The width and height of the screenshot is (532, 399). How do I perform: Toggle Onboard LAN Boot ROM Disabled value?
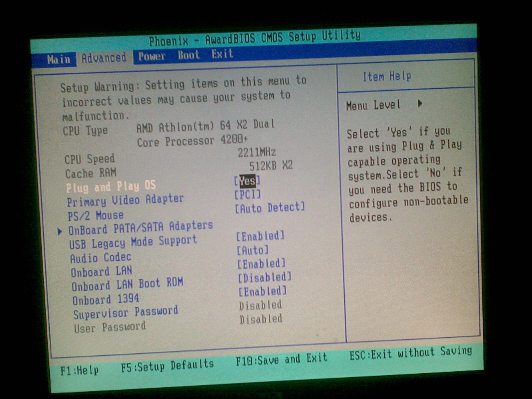click(x=265, y=278)
